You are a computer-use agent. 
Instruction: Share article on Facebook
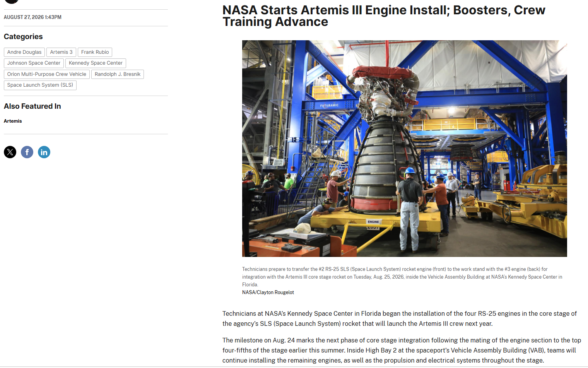pyautogui.click(x=27, y=152)
